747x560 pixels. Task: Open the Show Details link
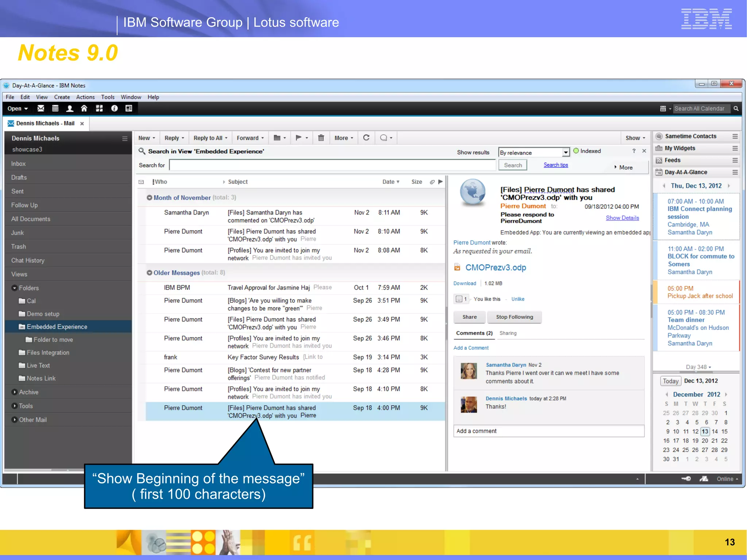(622, 218)
